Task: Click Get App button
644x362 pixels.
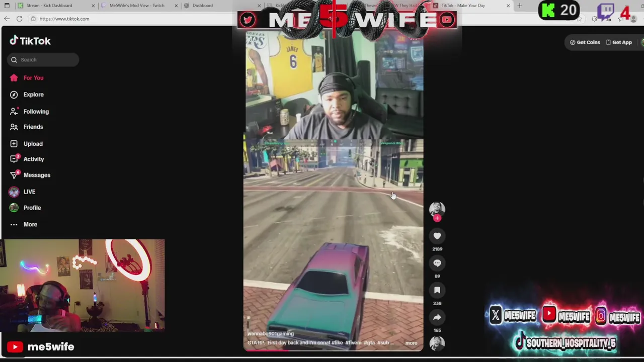Action: tap(619, 43)
